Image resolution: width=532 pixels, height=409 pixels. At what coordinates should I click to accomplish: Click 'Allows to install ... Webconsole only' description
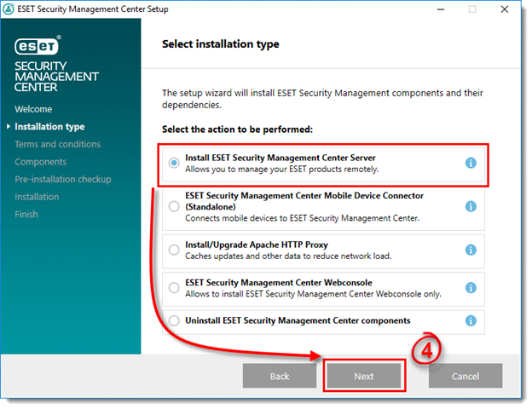pos(313,294)
